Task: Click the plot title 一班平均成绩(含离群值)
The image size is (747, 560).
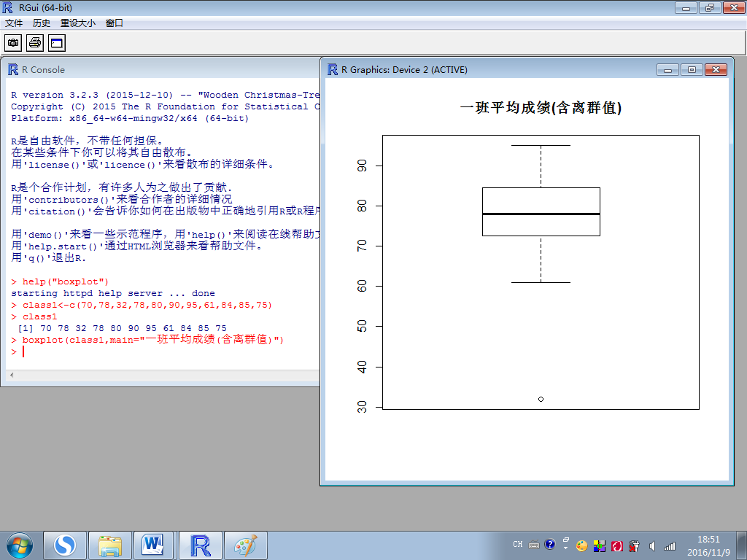Action: 541,108
